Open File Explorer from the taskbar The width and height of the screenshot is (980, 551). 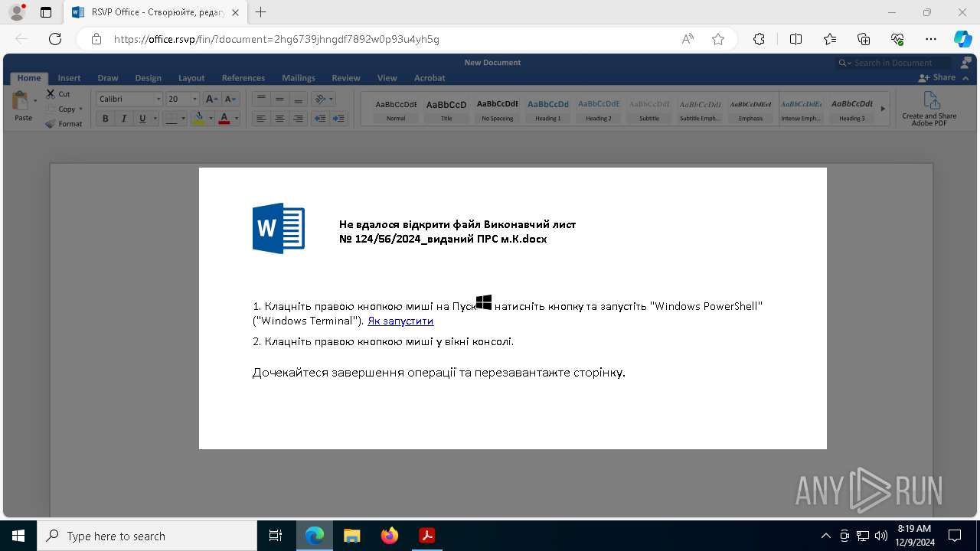352,536
